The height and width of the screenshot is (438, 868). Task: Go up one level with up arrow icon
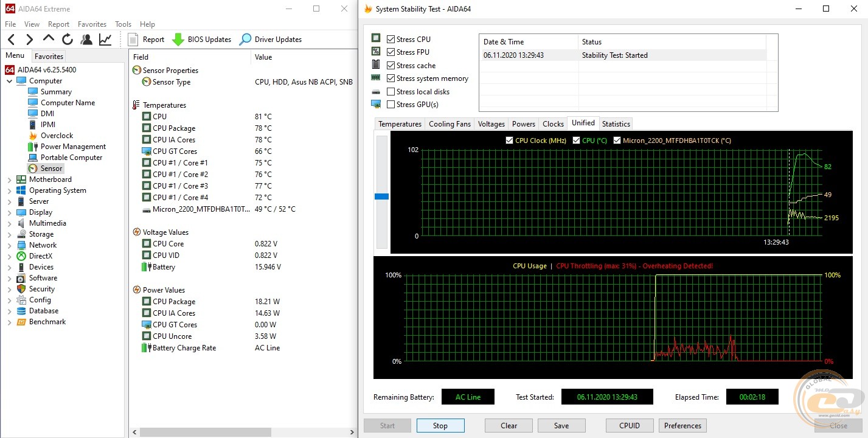tap(48, 39)
